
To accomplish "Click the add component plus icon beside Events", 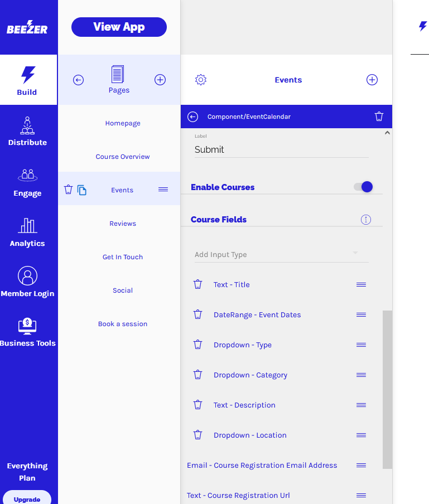I will point(372,80).
